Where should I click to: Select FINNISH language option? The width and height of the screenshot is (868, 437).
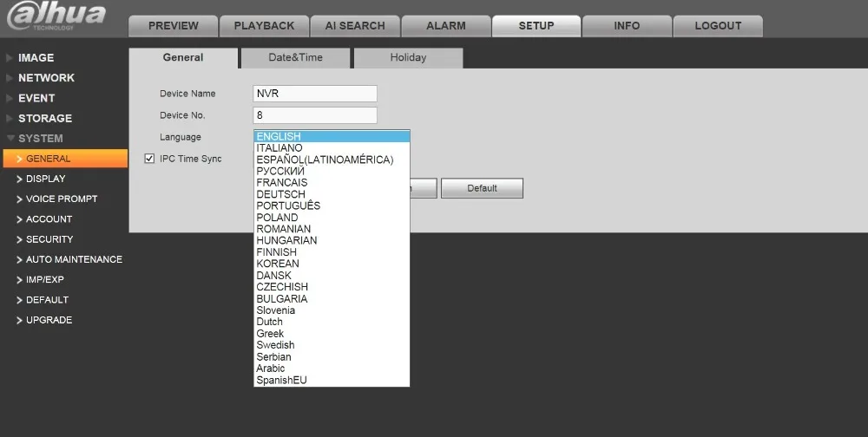point(332,252)
